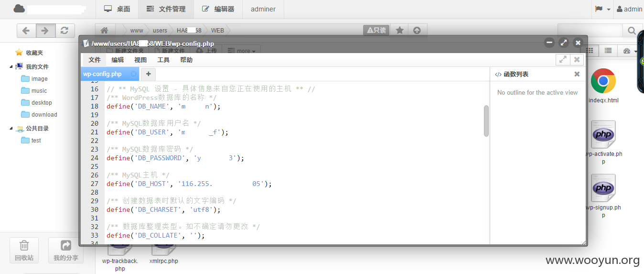Click the DB_CHARSET 'utf8' line

(x=163, y=209)
